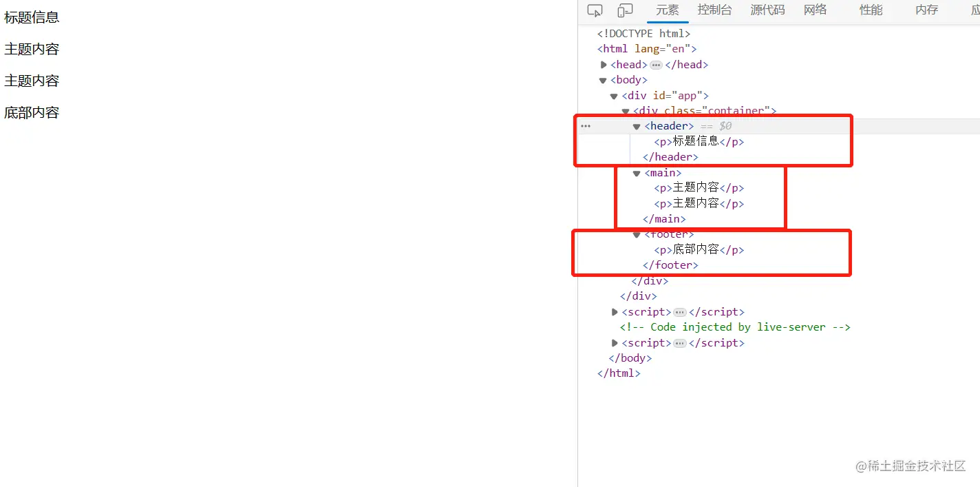Click the ellipsis badge in last script tag
This screenshot has height=487, width=980.
680,343
